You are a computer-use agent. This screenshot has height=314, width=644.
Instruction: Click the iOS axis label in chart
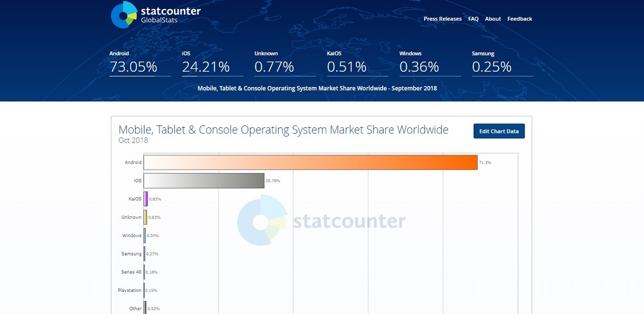(137, 181)
